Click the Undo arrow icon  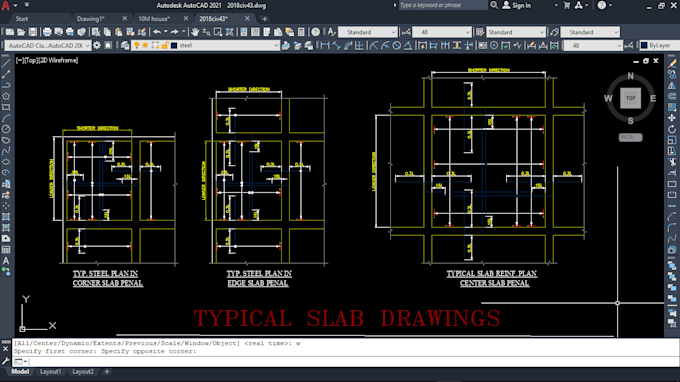click(157, 32)
